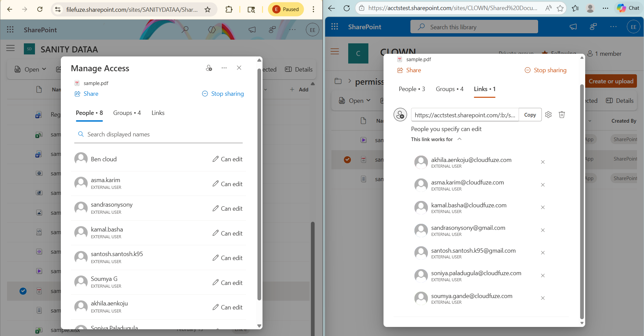Viewport: 644px width, 336px height.
Task: Bookmark page with star in Chrome
Action: 208,9
